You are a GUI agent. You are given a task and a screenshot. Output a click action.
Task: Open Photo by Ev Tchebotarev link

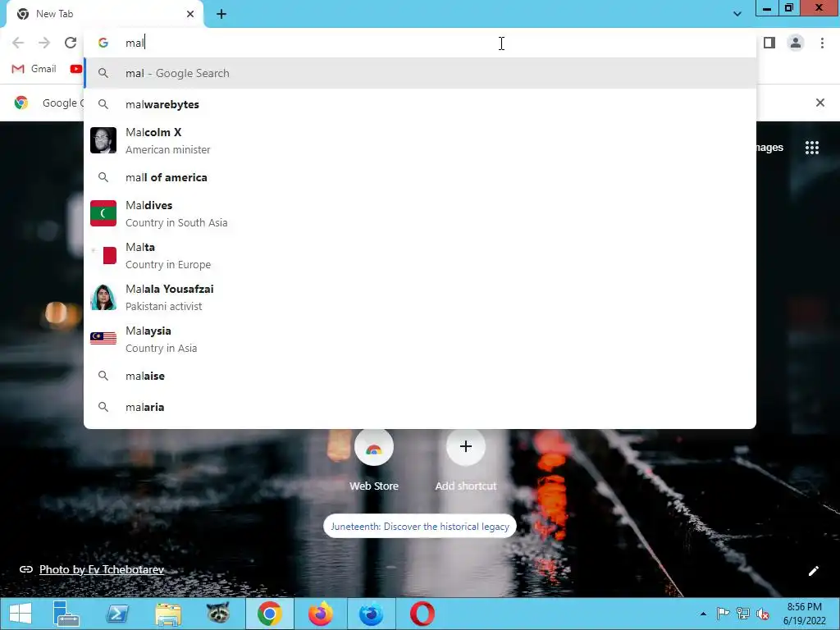[x=101, y=569]
